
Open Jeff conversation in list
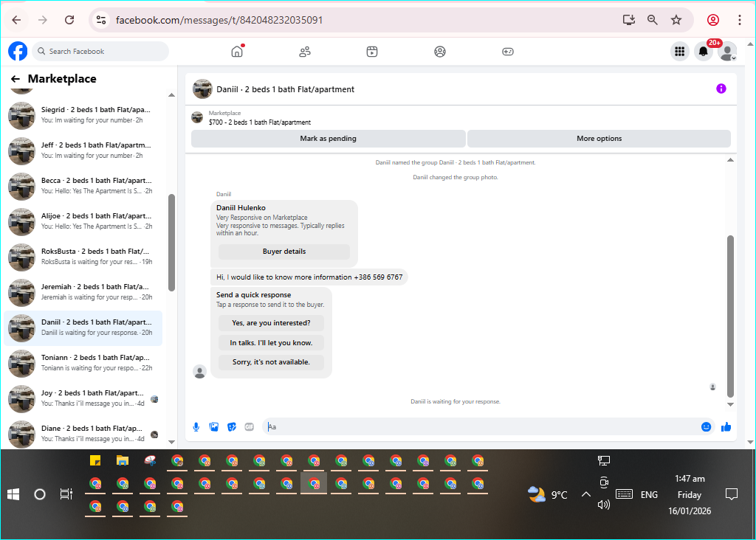[83, 150]
